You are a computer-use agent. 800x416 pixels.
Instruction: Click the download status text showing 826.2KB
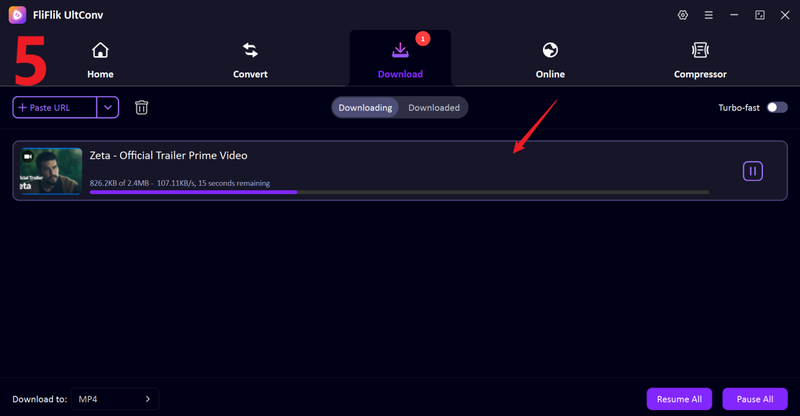180,183
